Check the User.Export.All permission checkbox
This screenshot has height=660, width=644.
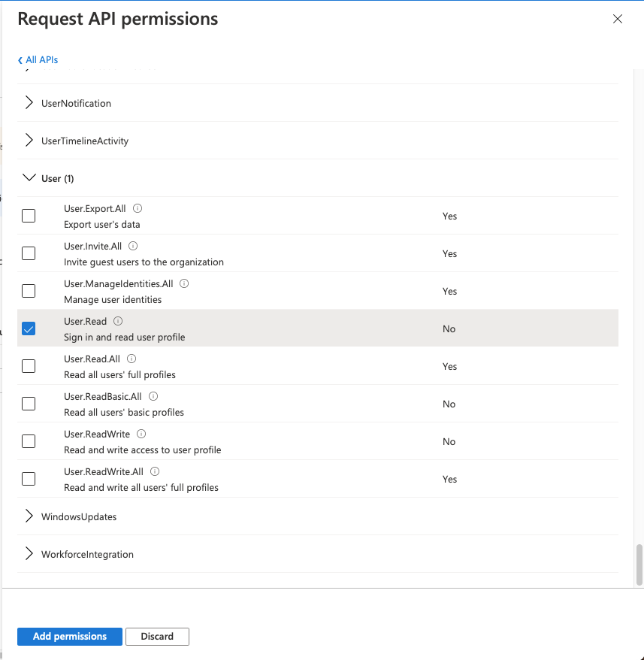tap(29, 215)
